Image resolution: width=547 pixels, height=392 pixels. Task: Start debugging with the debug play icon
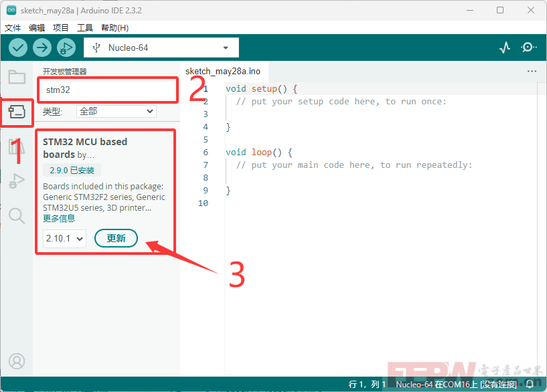click(x=66, y=47)
